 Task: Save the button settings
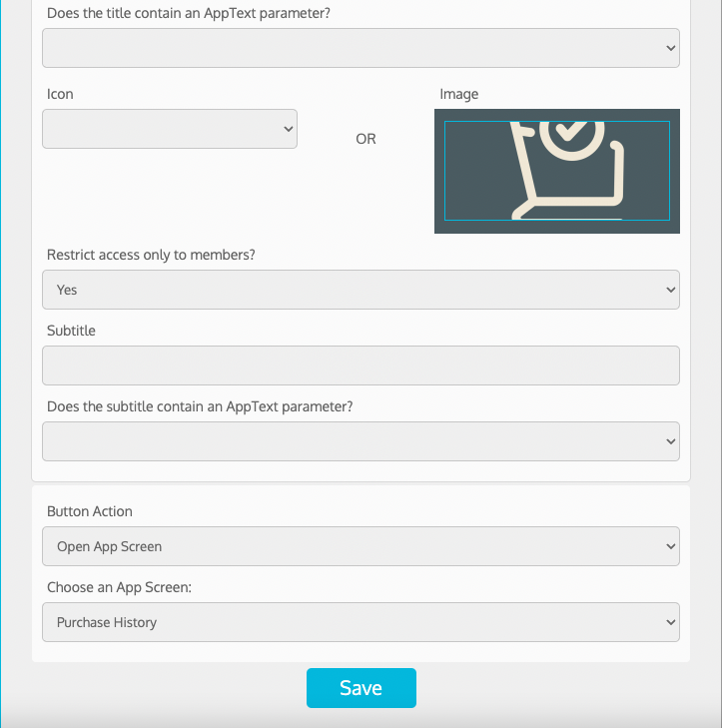tap(361, 688)
